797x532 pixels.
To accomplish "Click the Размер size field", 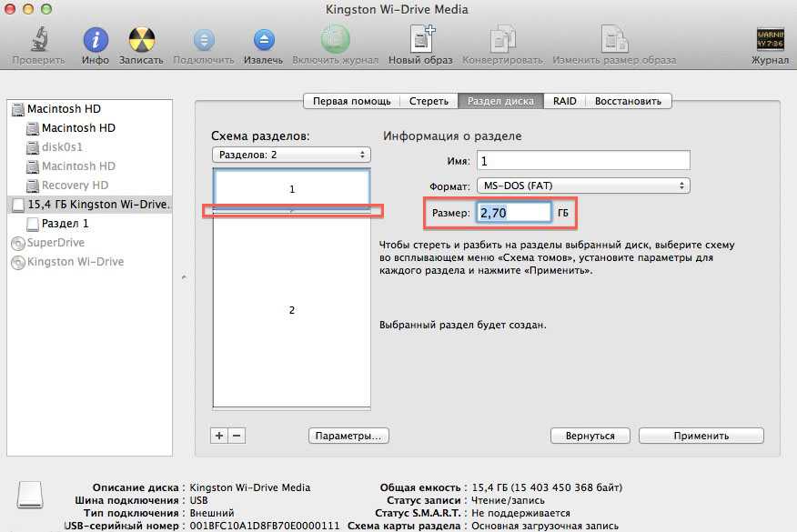I will [x=513, y=213].
